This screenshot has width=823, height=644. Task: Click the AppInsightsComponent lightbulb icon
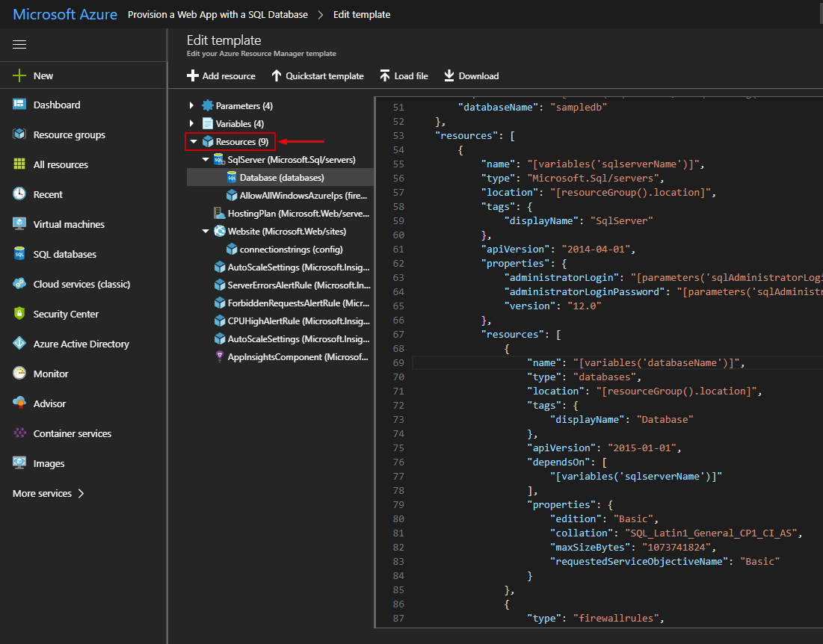tap(220, 356)
